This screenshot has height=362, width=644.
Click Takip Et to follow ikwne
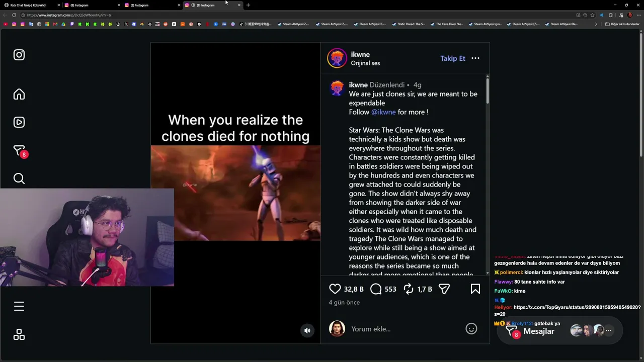pyautogui.click(x=453, y=58)
